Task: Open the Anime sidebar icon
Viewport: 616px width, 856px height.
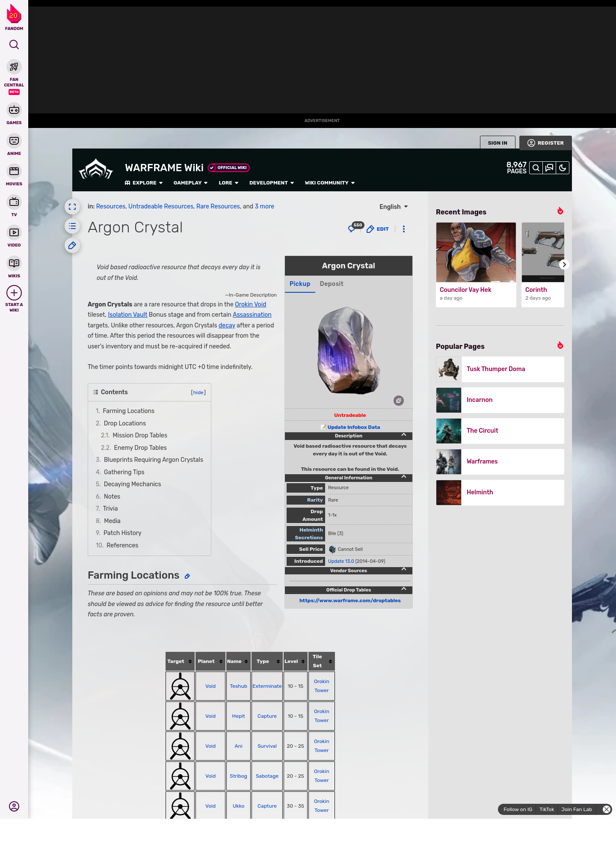Action: coord(14,141)
